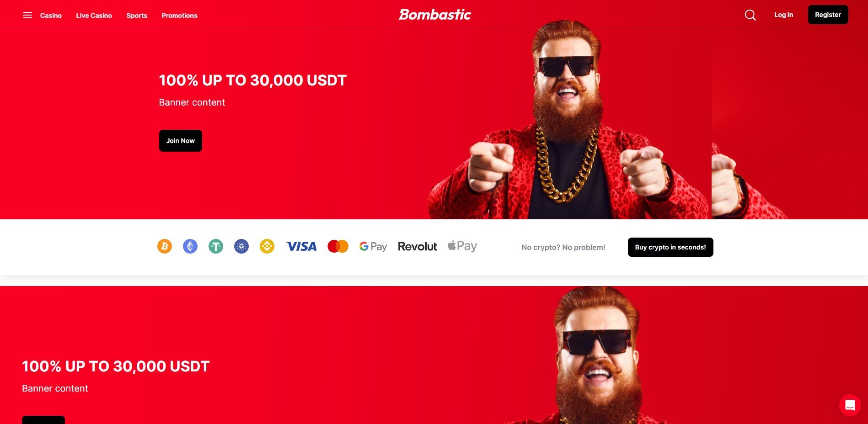Click the Tether payment icon
868x424 pixels.
click(x=216, y=246)
